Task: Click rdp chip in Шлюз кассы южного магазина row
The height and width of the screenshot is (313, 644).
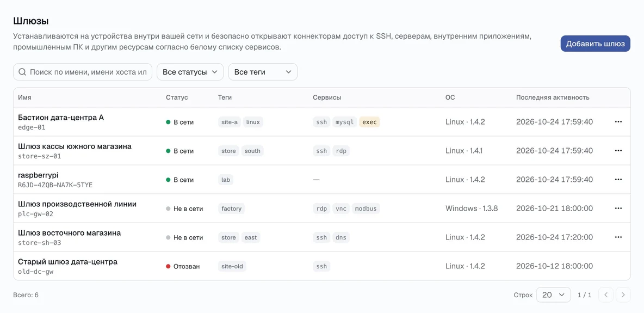Action: pos(341,151)
